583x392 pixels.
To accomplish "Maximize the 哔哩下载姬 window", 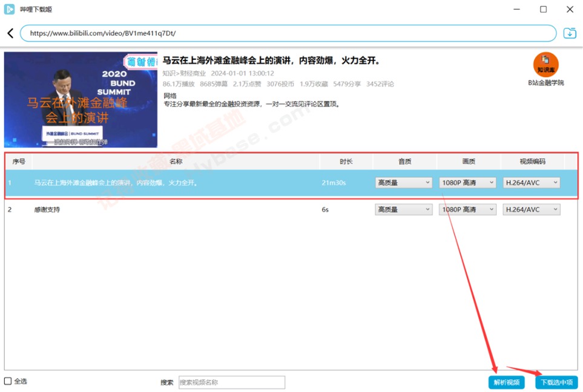I will coord(543,9).
